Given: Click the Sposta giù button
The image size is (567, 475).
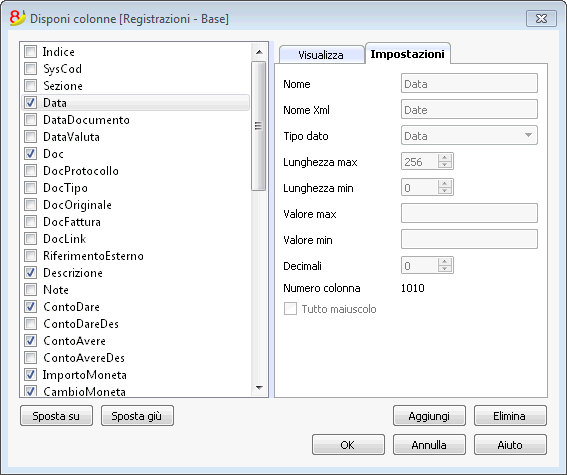Looking at the screenshot, I should tap(137, 416).
